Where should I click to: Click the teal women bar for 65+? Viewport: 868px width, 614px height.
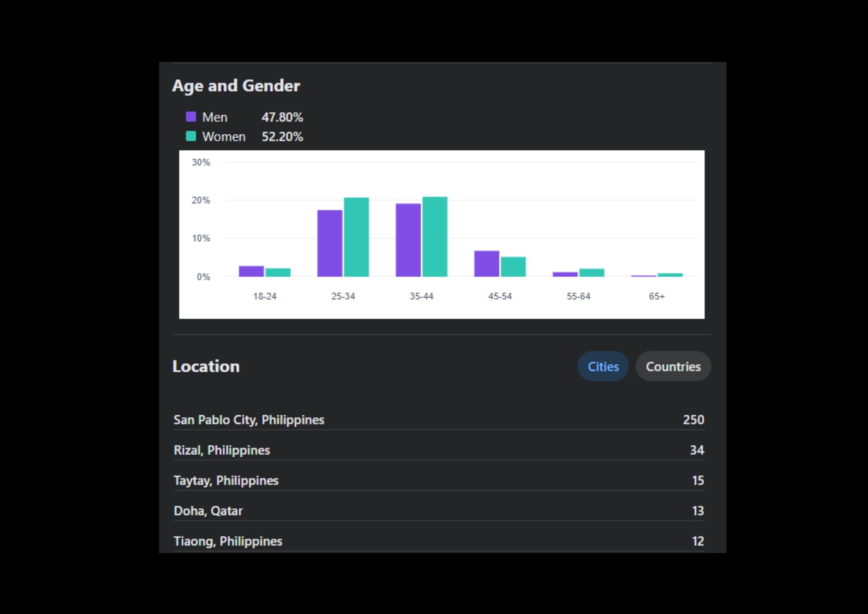tap(670, 275)
